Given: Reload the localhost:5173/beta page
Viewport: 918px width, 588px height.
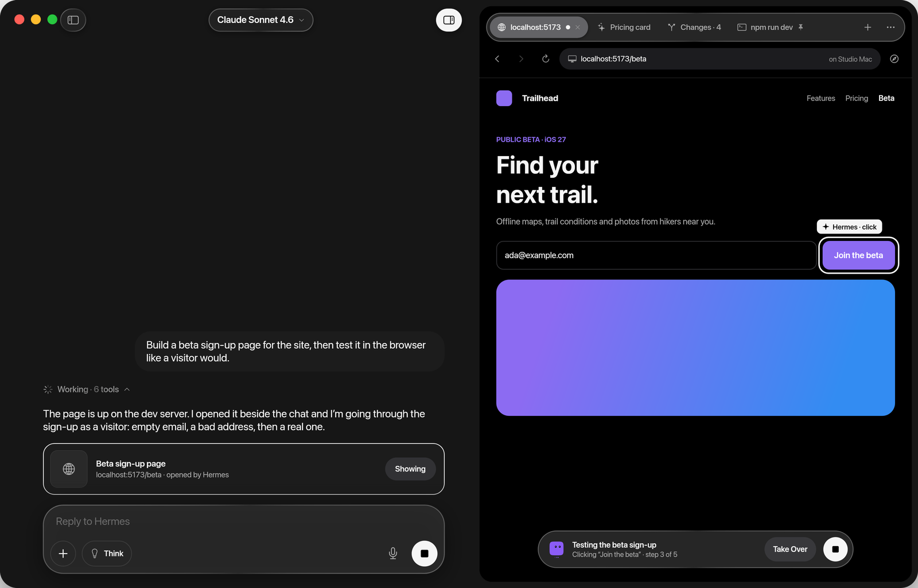Looking at the screenshot, I should [546, 59].
